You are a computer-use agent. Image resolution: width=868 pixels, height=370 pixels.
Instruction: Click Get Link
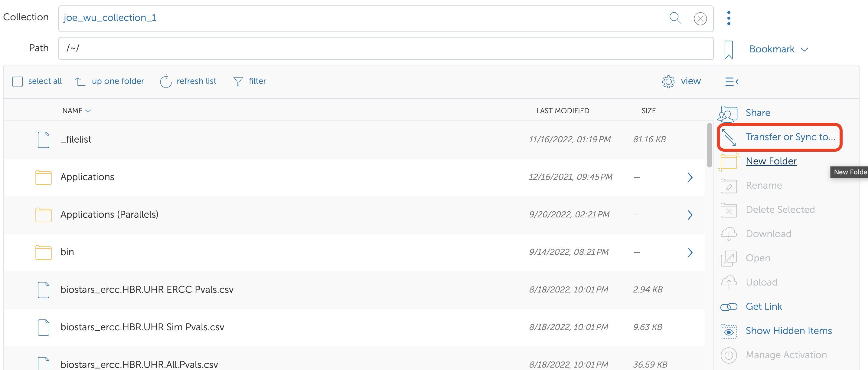coord(764,306)
